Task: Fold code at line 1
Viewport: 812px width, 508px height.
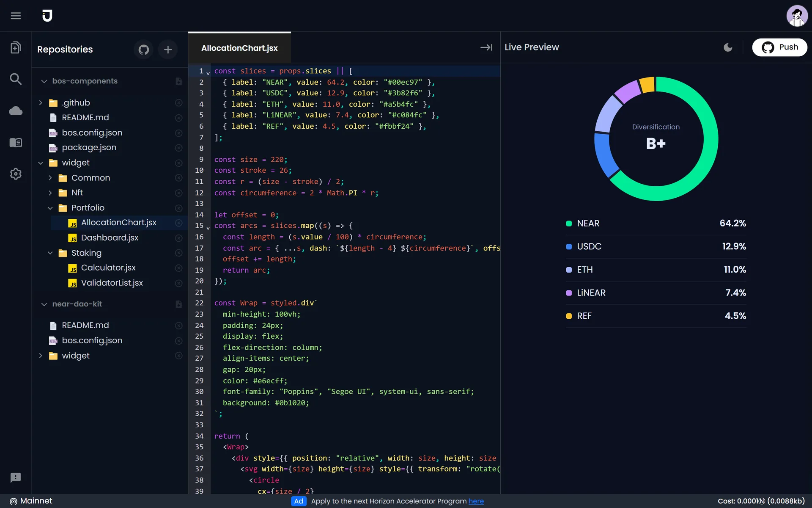Action: 208,73
